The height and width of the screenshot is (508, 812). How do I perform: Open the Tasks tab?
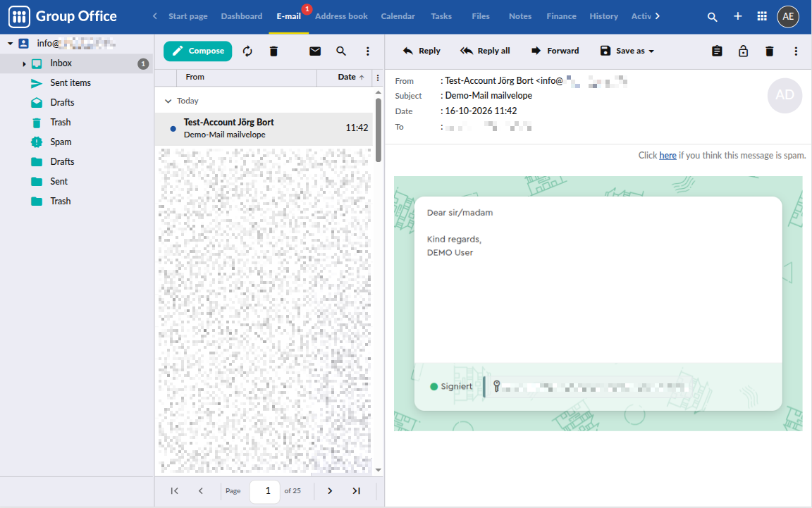tap(441, 17)
